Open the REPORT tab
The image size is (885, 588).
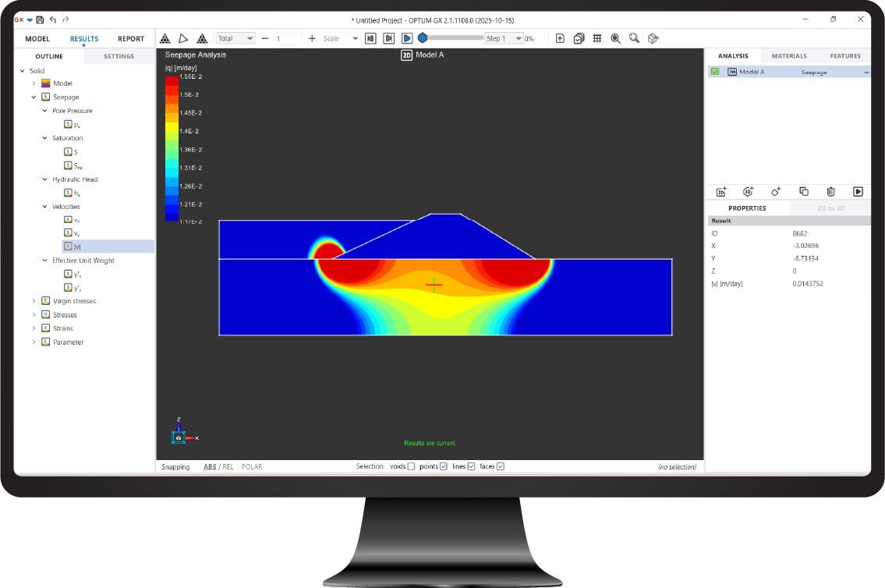tap(131, 38)
